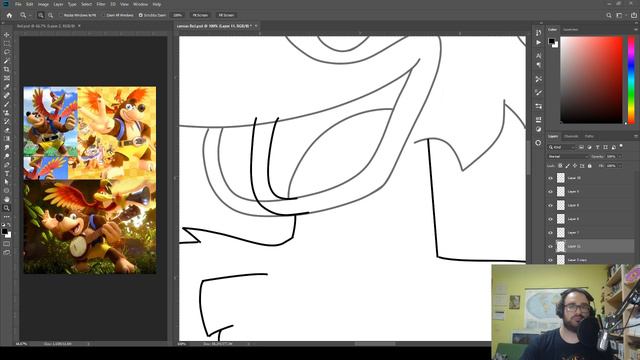Screen dimensions: 640x360
Task: Select the Gradient tool
Action: point(7,139)
